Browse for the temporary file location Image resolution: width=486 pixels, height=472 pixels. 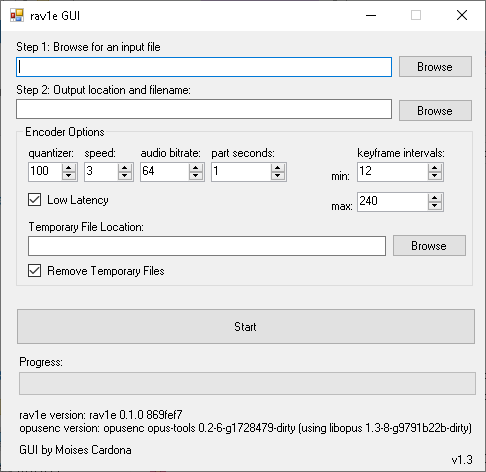click(x=429, y=246)
